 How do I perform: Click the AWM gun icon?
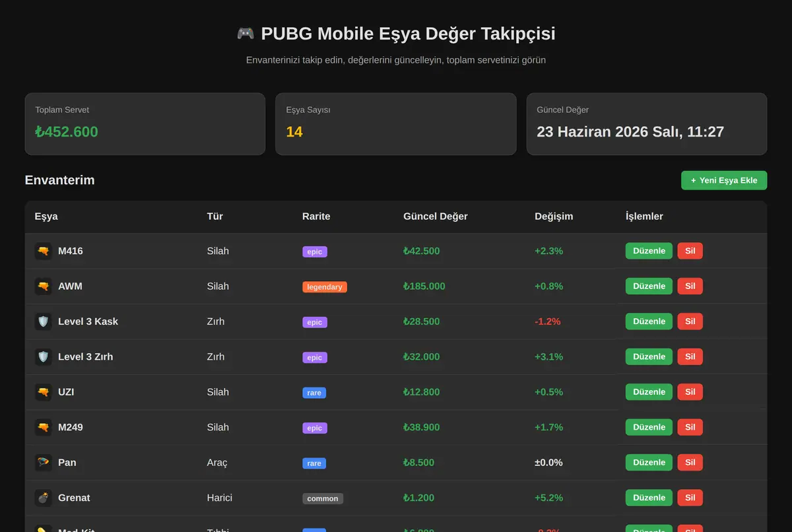click(x=43, y=286)
